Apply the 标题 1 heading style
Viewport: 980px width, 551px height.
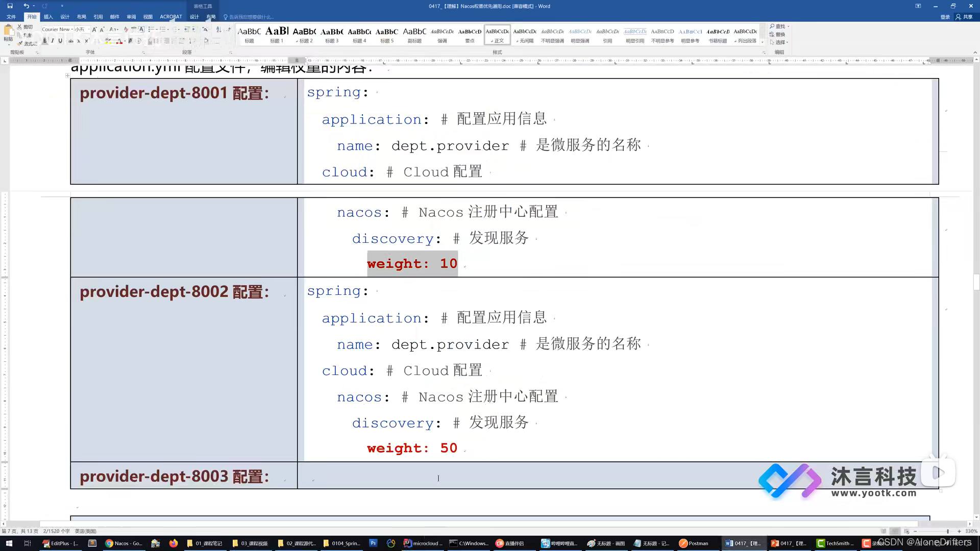click(277, 35)
